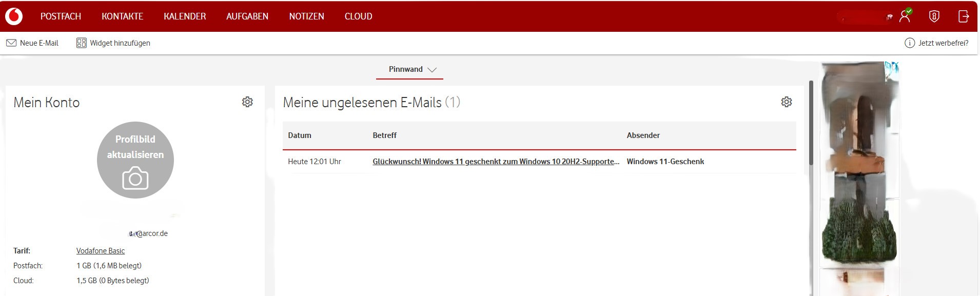The width and height of the screenshot is (980, 296).
Task: Click the camera profile picture icon
Action: pos(135,179)
